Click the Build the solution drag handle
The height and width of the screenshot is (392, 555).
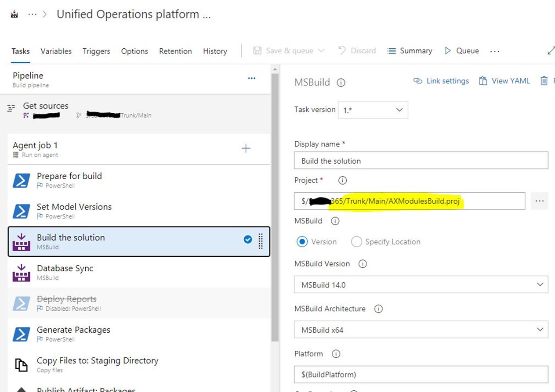click(261, 241)
